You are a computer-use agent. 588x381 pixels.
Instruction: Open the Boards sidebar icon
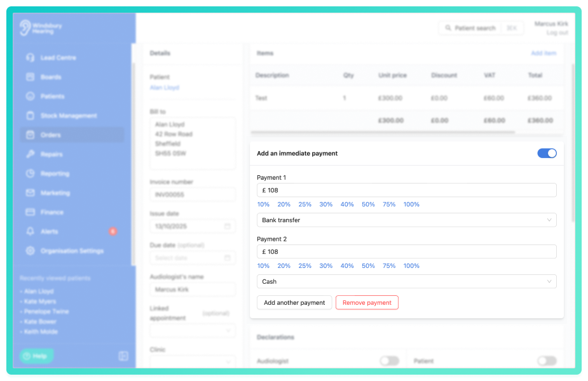pos(31,77)
